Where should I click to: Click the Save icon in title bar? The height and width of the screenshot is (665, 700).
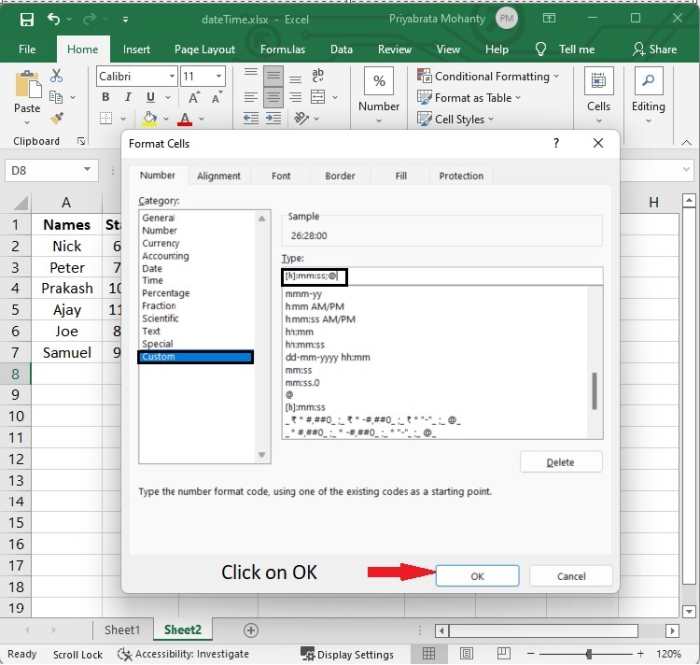coord(27,19)
